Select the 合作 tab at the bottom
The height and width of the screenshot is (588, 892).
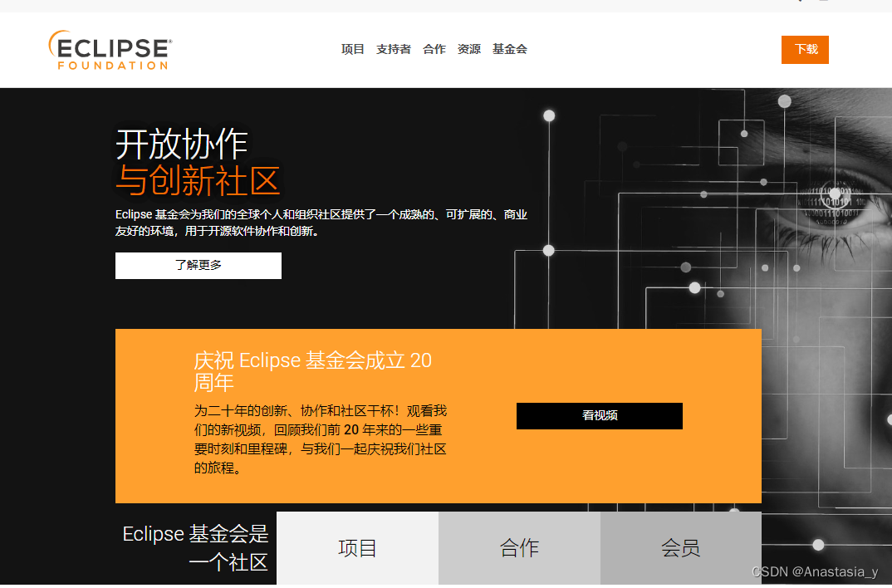[519, 548]
